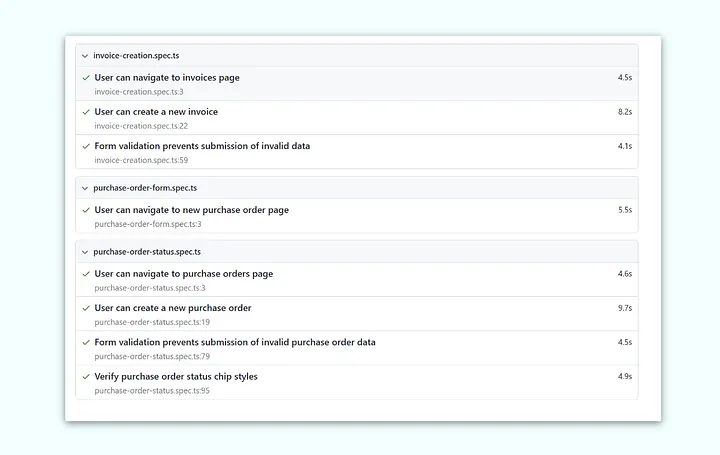Click the invoice-creation.spec.ts:22 file location text
The image size is (720, 455).
(x=141, y=126)
